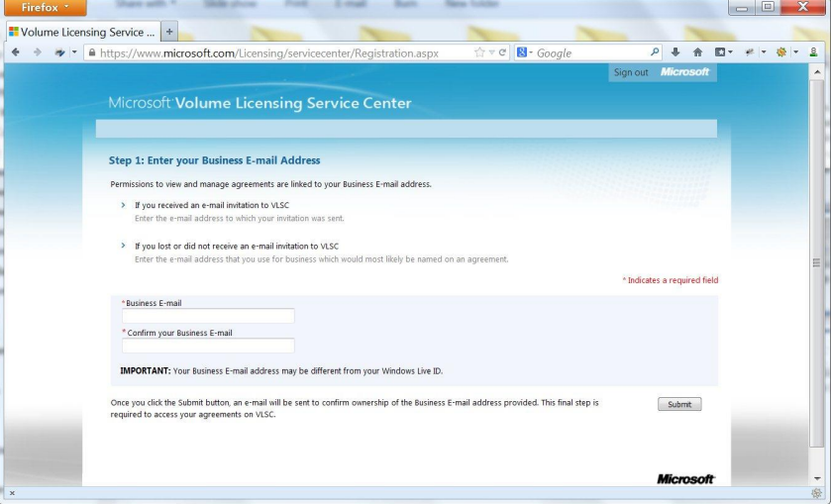Viewport: 831px width, 504px height.
Task: Click the scrollbar up arrow
Action: [x=817, y=71]
